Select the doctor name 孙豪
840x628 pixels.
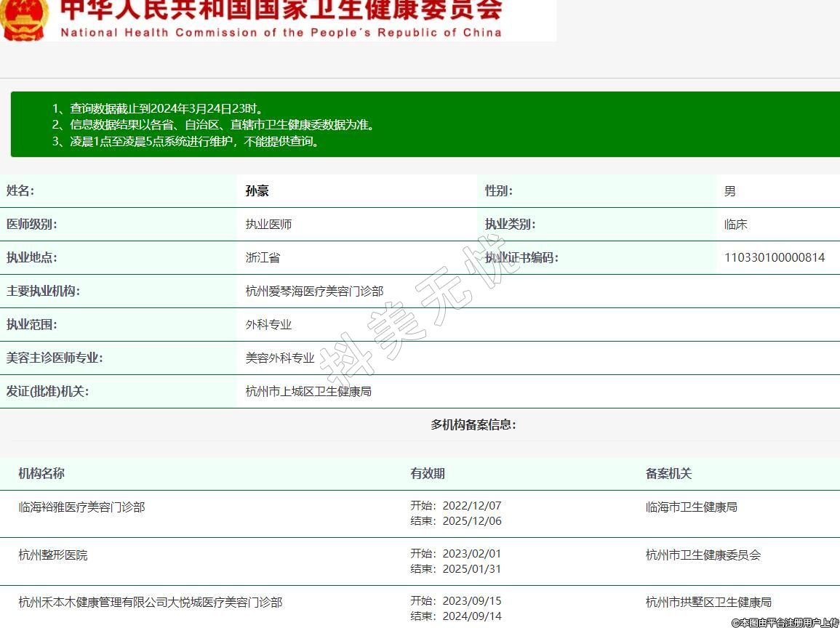coord(257,191)
